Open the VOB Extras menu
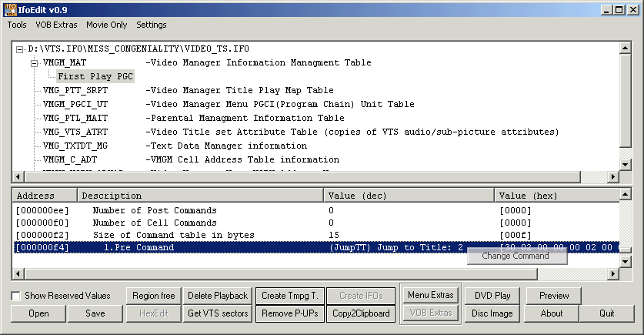 (x=56, y=25)
